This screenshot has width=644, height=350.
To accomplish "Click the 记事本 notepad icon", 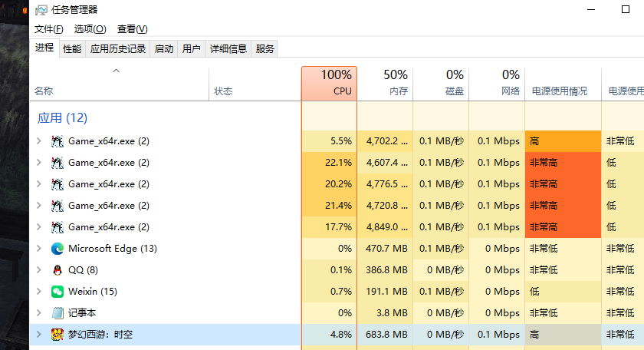I will coord(58,313).
